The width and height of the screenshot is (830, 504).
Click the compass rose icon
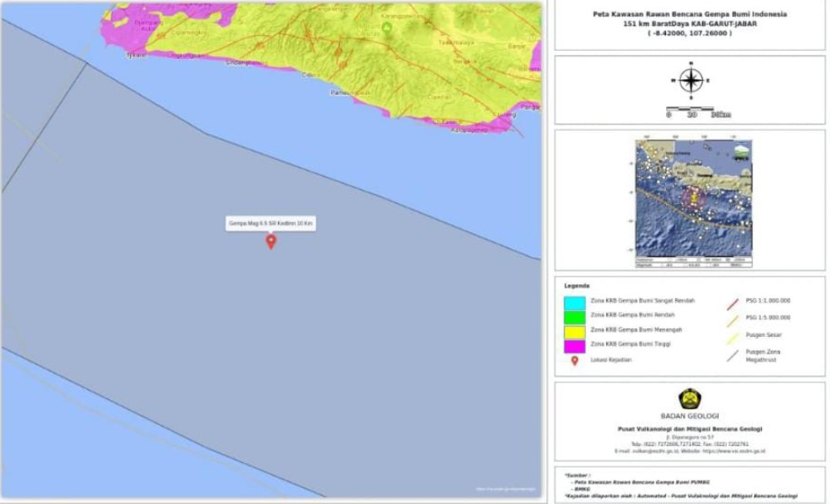pos(691,81)
